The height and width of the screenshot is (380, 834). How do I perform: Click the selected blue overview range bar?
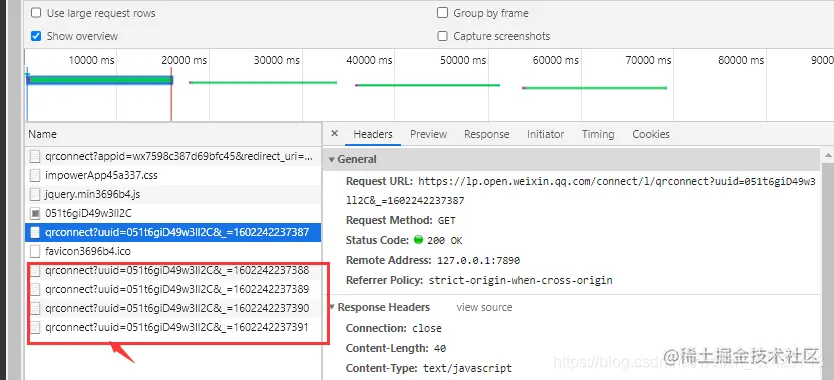100,80
